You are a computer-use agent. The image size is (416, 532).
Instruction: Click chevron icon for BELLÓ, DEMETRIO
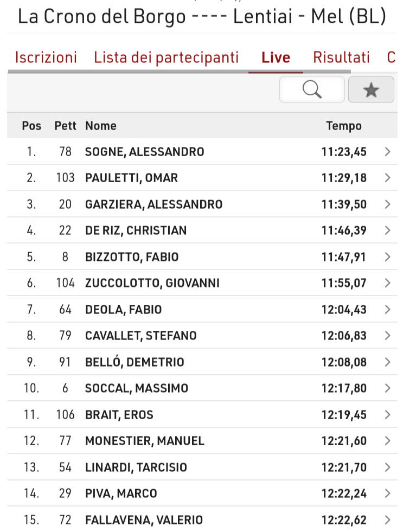[388, 362]
